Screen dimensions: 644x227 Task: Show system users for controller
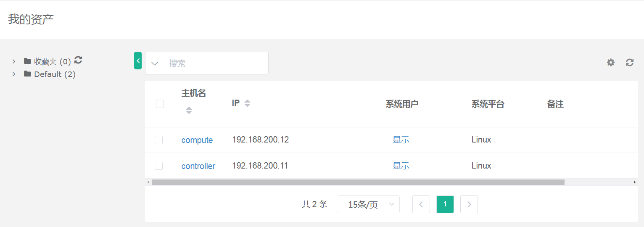coord(401,166)
